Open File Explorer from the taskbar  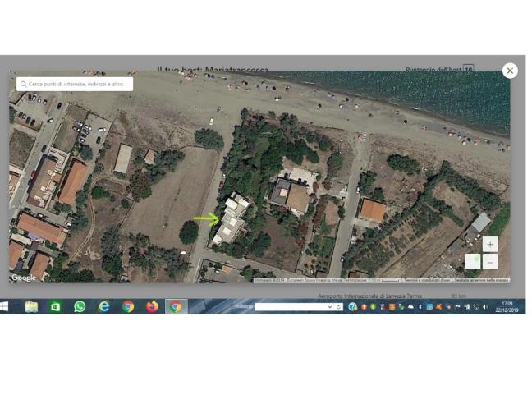pos(31,306)
